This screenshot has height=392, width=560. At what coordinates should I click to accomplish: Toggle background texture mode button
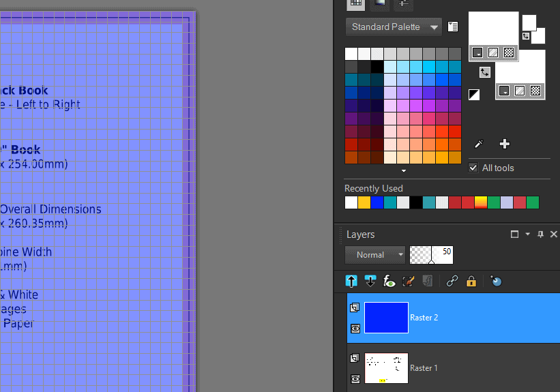(x=520, y=91)
